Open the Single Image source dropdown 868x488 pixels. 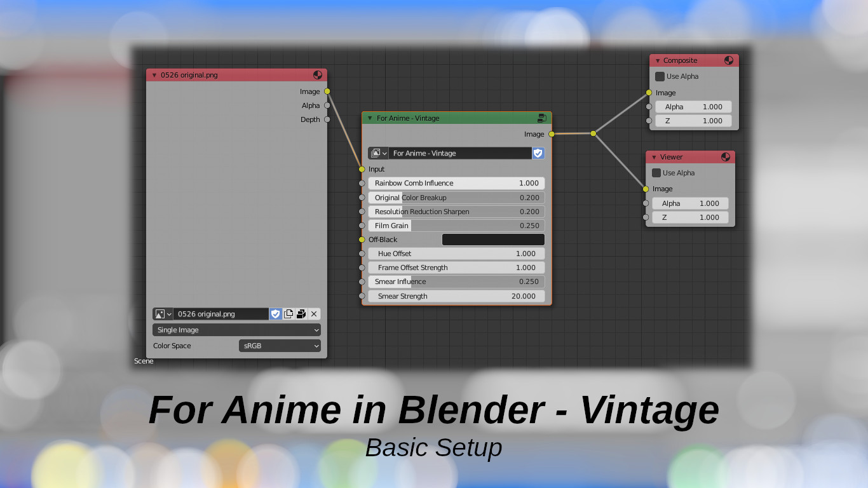click(x=236, y=330)
